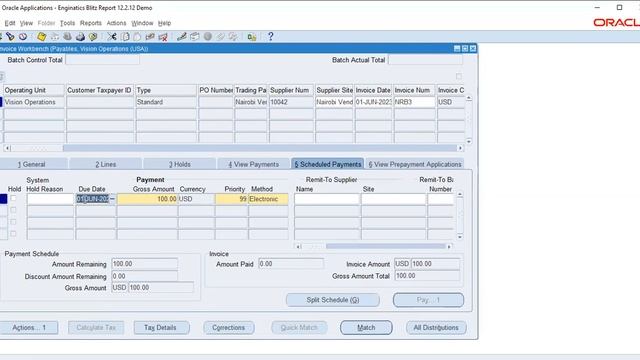
Task: Click the Invoice Num field showing NRB3
Action: coord(414,102)
